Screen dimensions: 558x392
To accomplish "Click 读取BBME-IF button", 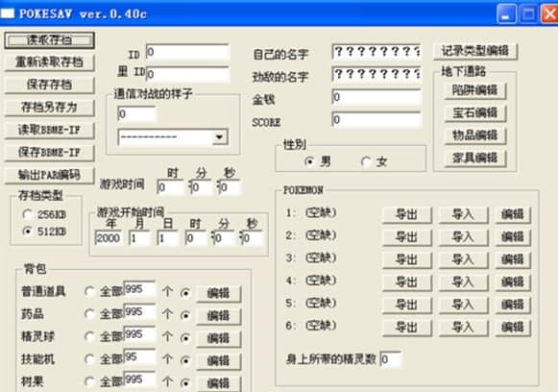I will point(50,130).
